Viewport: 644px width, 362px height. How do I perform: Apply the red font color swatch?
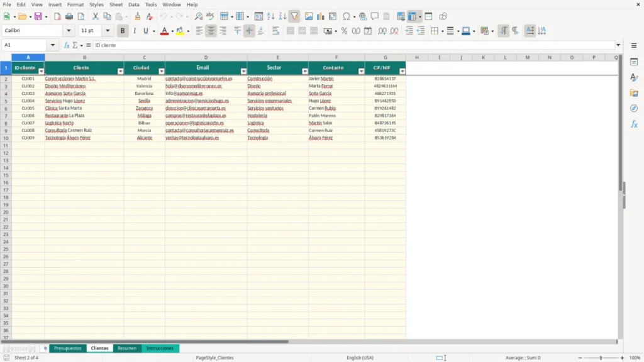point(164,31)
